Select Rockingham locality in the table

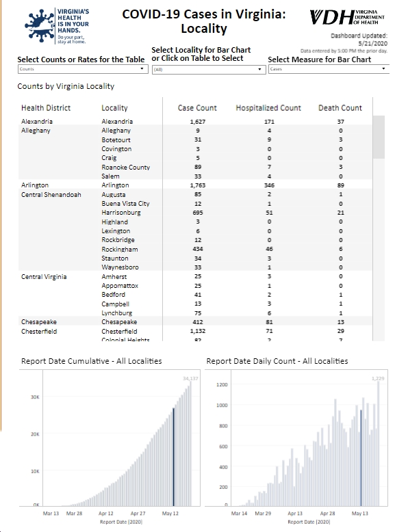pos(120,250)
